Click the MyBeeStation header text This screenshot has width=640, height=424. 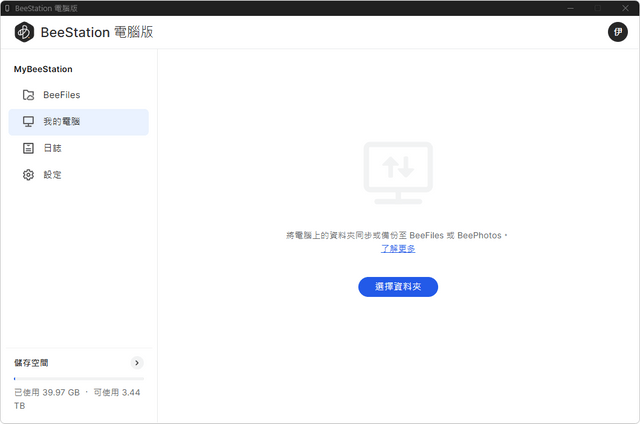43,69
